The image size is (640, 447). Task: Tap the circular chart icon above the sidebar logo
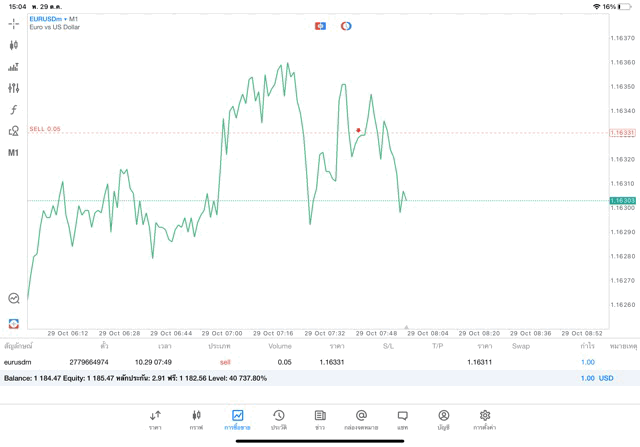(x=13, y=298)
